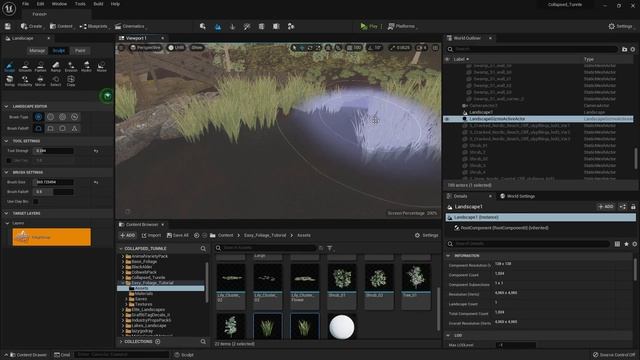The height and width of the screenshot is (360, 640).
Task: Activate Foliage mode icon in toolbar
Action: pos(233,27)
